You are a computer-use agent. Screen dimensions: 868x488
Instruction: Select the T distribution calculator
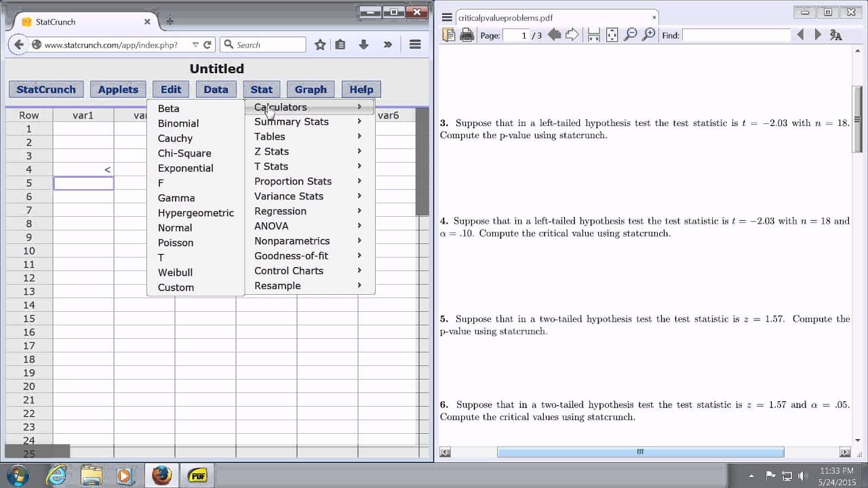[x=195, y=258]
